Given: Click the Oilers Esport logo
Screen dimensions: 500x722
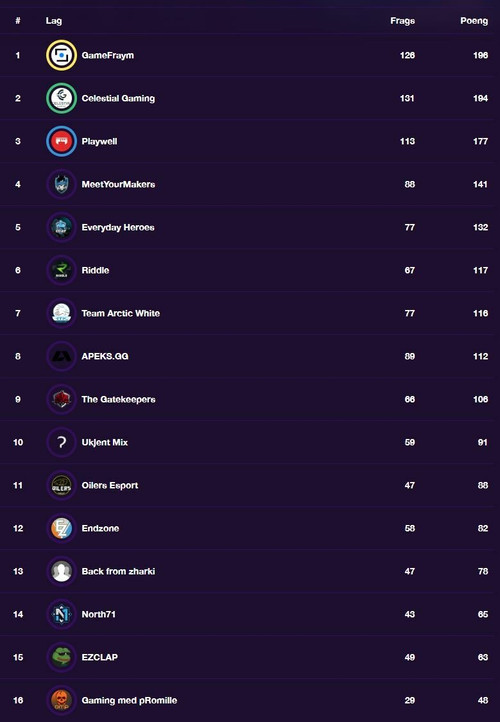Looking at the screenshot, I should click(x=61, y=485).
